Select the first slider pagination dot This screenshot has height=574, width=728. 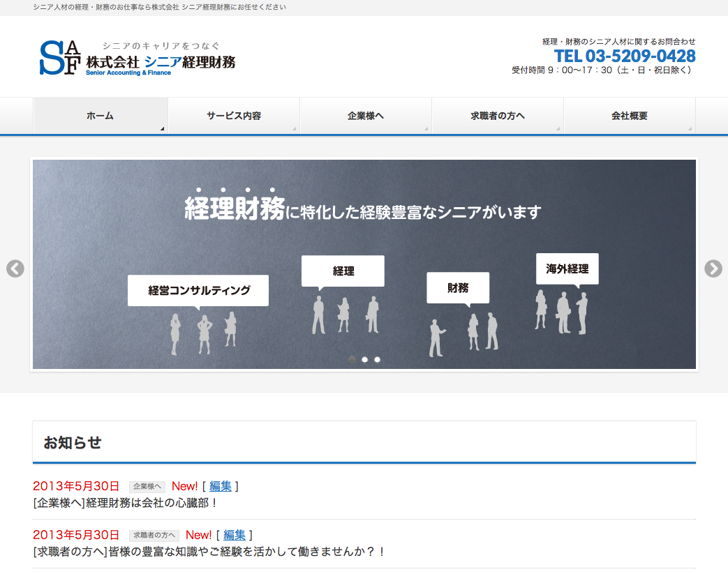click(x=352, y=360)
